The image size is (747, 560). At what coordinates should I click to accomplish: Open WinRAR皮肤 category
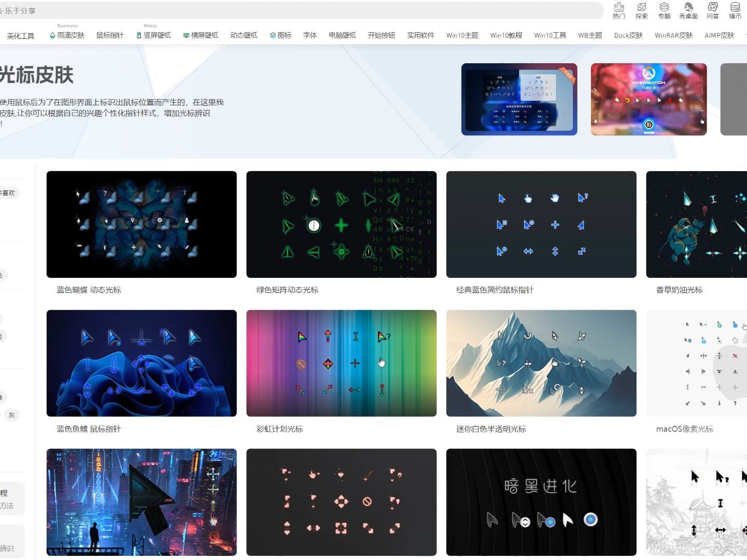point(674,35)
